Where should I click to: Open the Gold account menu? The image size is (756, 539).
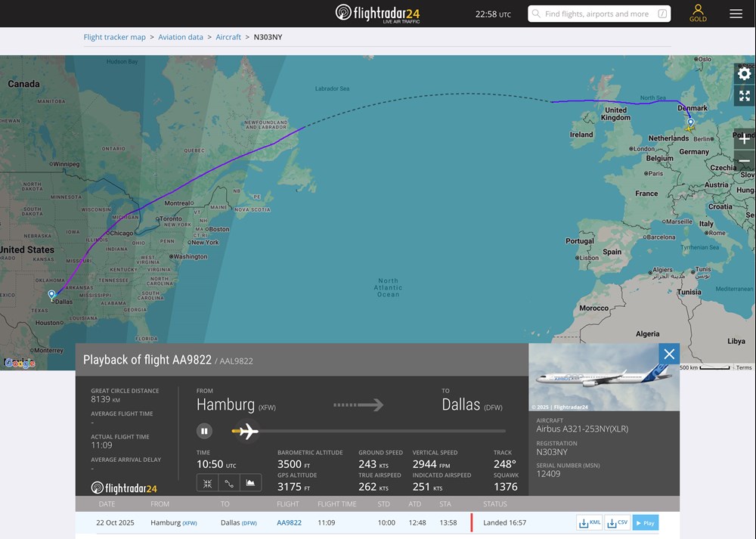[x=698, y=14]
